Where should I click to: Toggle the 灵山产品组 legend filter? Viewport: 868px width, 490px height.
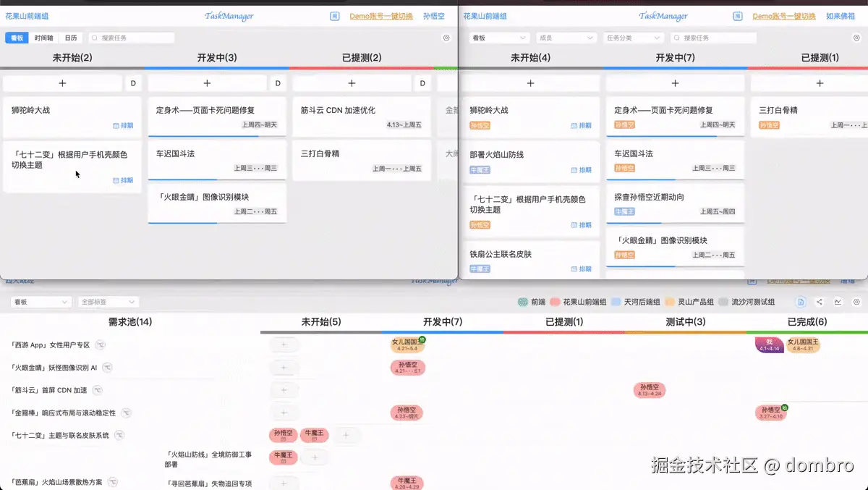click(693, 302)
